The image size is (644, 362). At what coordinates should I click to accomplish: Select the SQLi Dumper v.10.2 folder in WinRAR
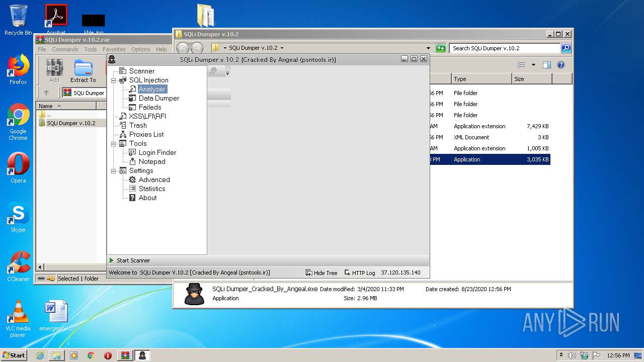tap(71, 123)
